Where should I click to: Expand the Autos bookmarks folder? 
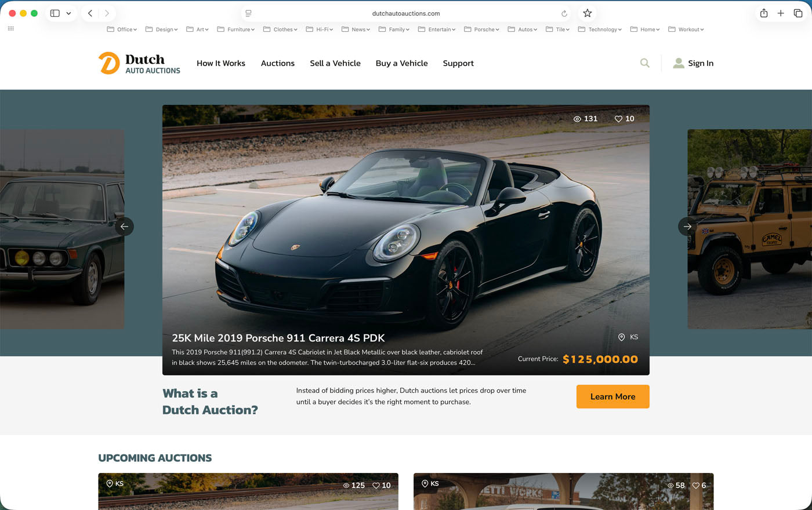click(x=523, y=30)
